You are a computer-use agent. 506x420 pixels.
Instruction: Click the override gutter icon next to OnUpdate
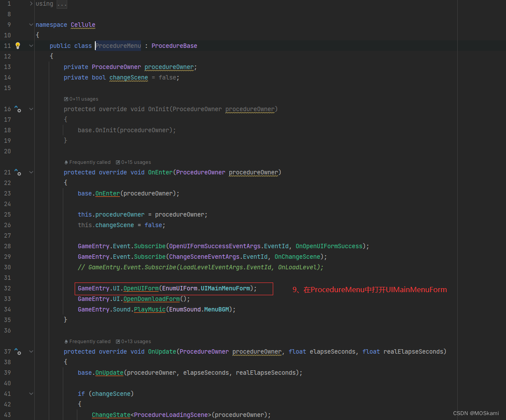pyautogui.click(x=18, y=351)
